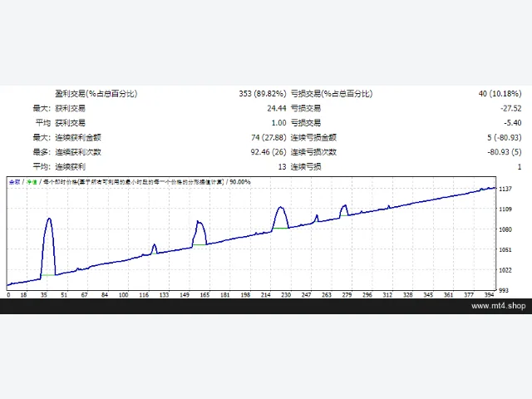Click the y-axis label "993"
This screenshot has width=532, height=399.
click(504, 290)
